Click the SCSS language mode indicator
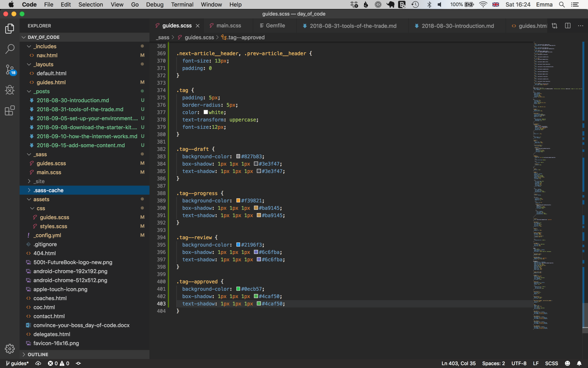This screenshot has width=588, height=368. click(x=551, y=363)
